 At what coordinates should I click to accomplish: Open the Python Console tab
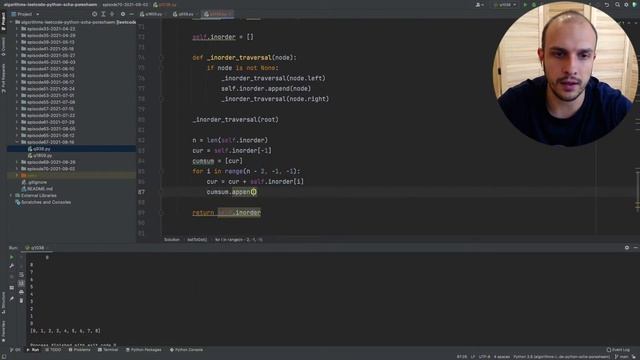pyautogui.click(x=186, y=350)
